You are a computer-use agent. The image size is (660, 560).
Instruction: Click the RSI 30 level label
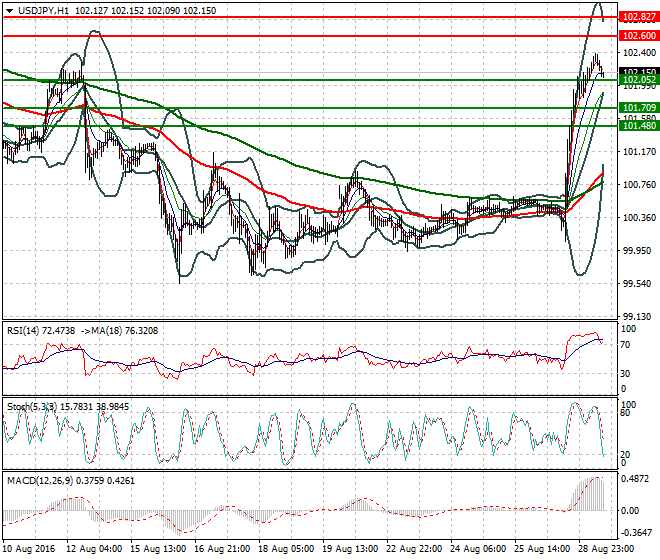pyautogui.click(x=626, y=373)
